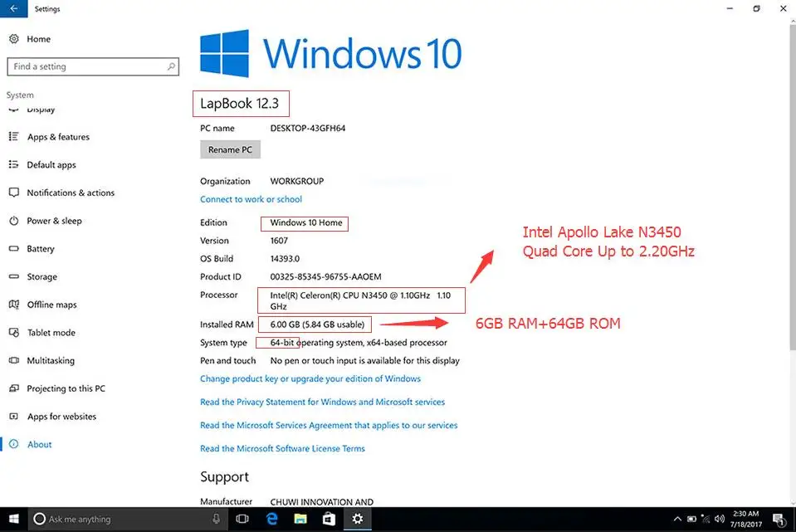Click the Power & sleep icon

pos(14,220)
